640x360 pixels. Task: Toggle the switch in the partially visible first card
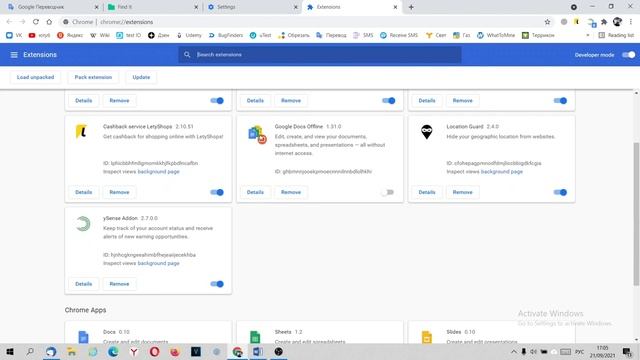(217, 101)
